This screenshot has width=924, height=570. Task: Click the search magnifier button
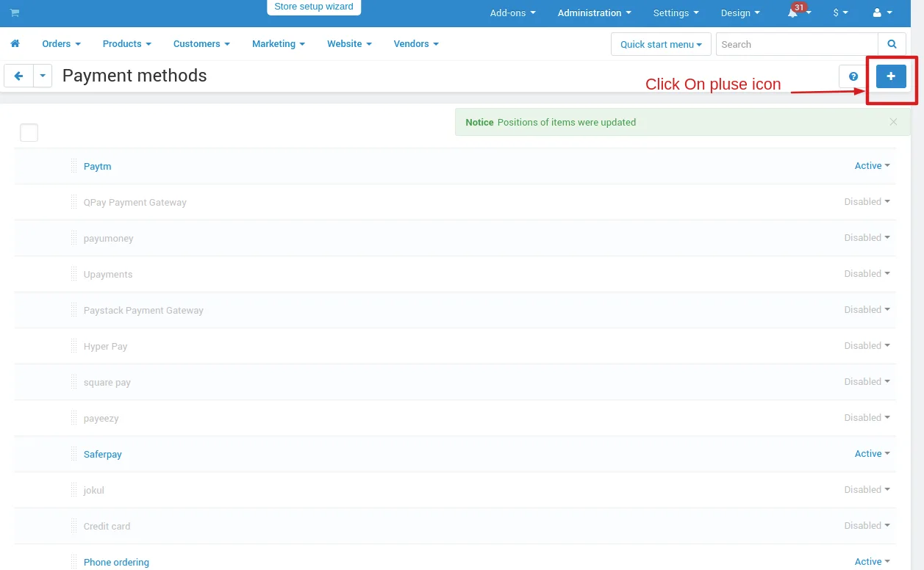[892, 44]
